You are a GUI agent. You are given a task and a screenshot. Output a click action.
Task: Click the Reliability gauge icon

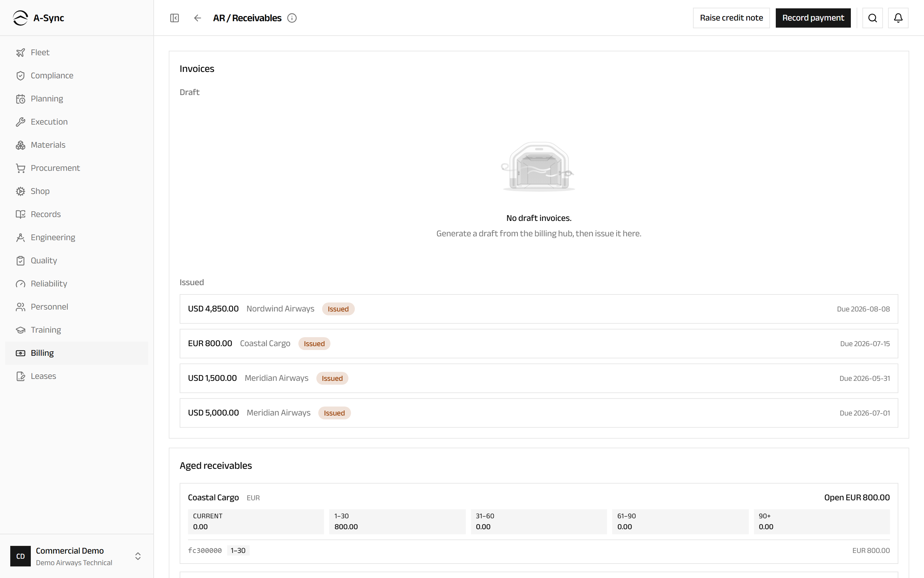[21, 284]
